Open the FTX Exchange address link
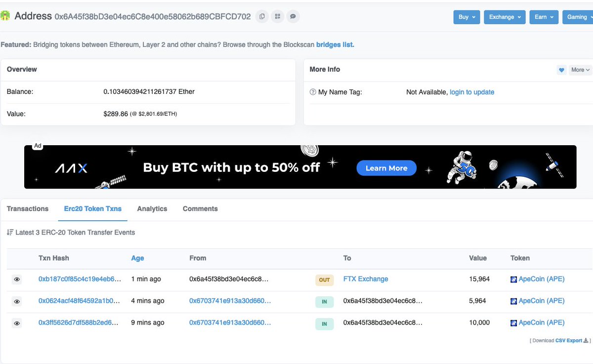This screenshot has height=364, width=593. 366,279
